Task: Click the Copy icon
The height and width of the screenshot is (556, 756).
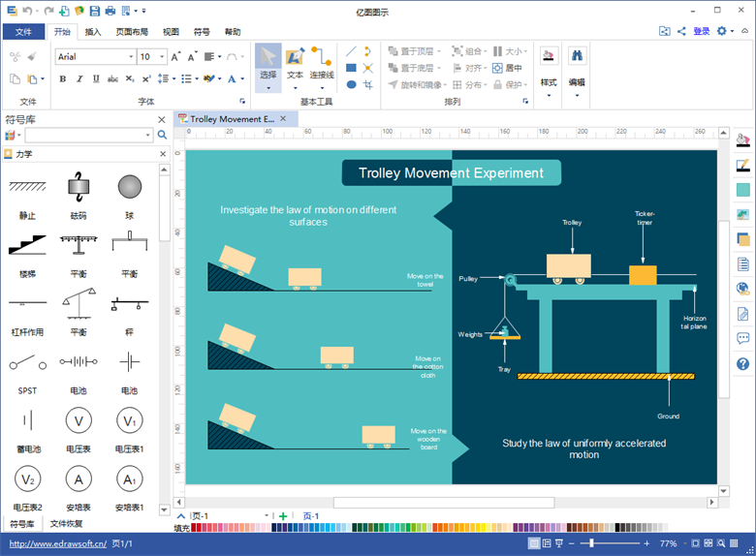Action: tap(15, 79)
